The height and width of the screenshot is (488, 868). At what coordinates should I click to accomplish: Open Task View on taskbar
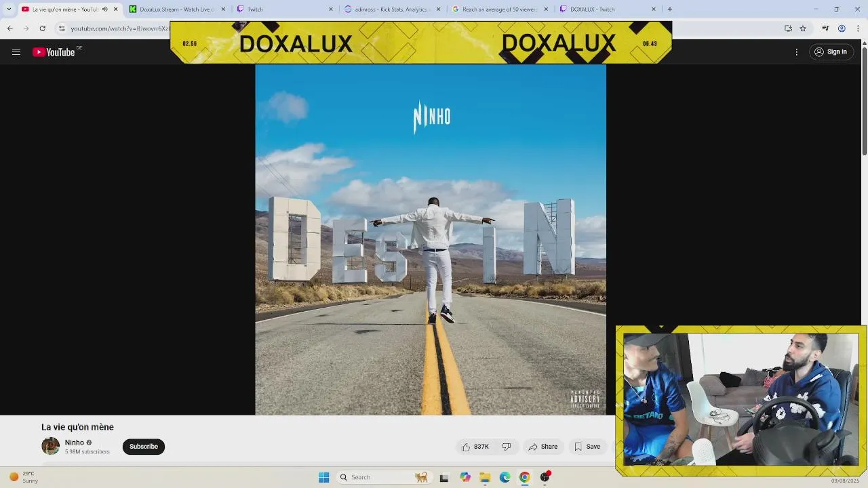444,477
